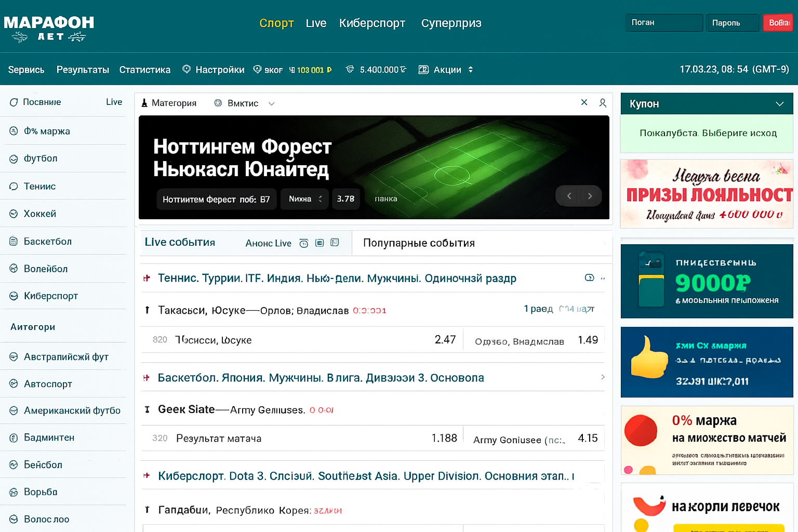The height and width of the screenshot is (532, 798).
Task: Click the clock icon next to Анонс Live
Action: click(304, 243)
